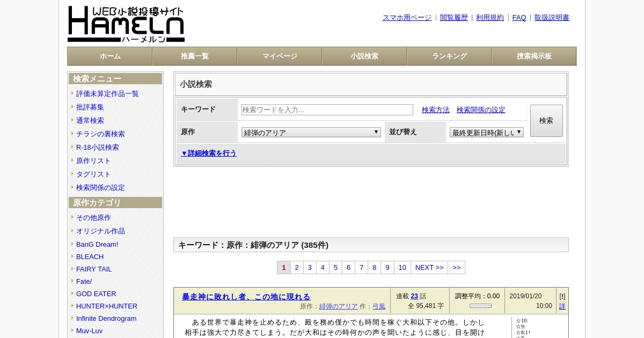Select GOD EATER category
Screen dimensions: 644x338
[96, 293]
